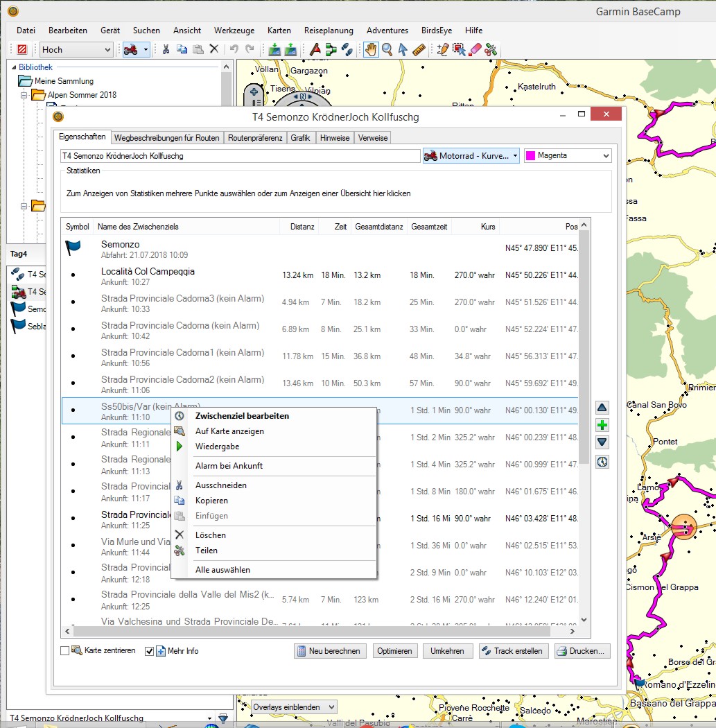The width and height of the screenshot is (716, 728).
Task: Click the clock icon beside waypoint list
Action: pyautogui.click(x=602, y=462)
